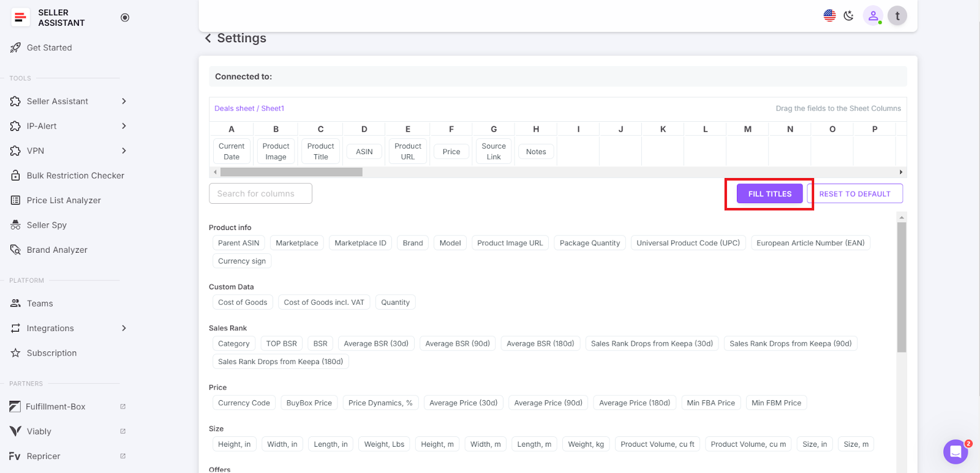Select the Universal Product Code (UPC) chip
Viewport: 980px width, 473px height.
coord(688,243)
